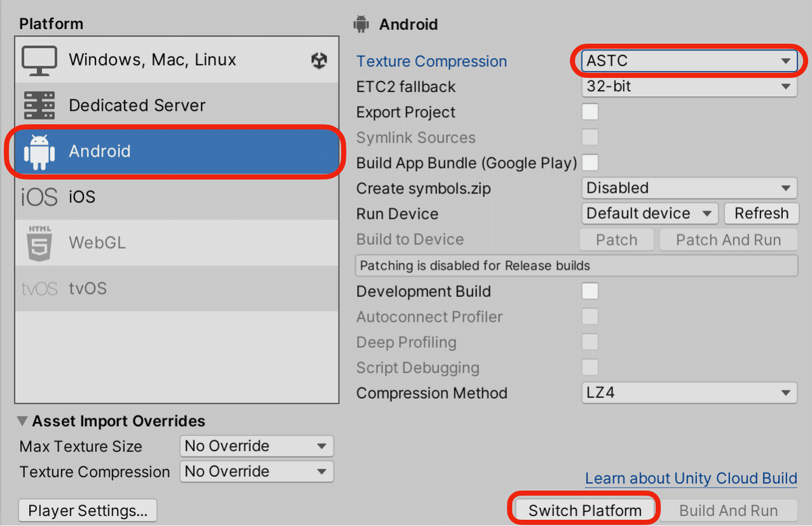Click the Max Texture Size label
The image size is (812, 526).
coord(81,446)
